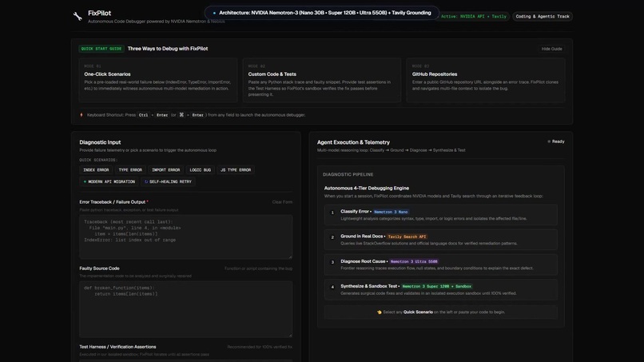Select the INDEX ERROR quick scenario
This screenshot has height=362, width=644.
click(96, 170)
